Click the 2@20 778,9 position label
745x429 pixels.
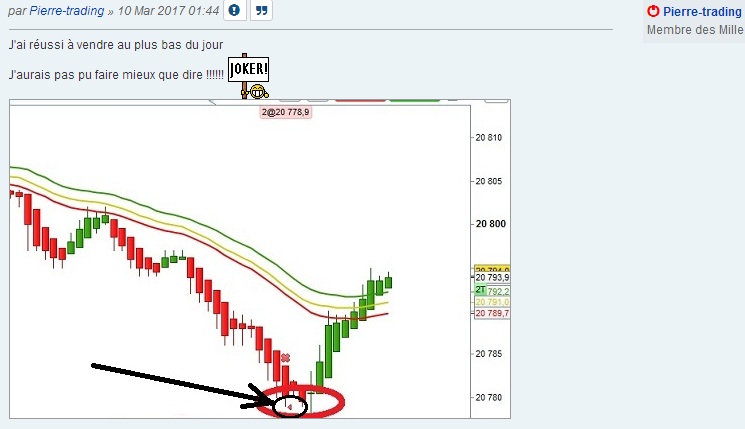286,112
